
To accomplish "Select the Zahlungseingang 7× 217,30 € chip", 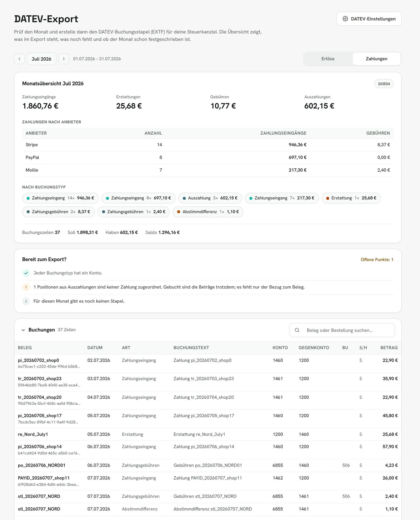I will tap(282, 198).
